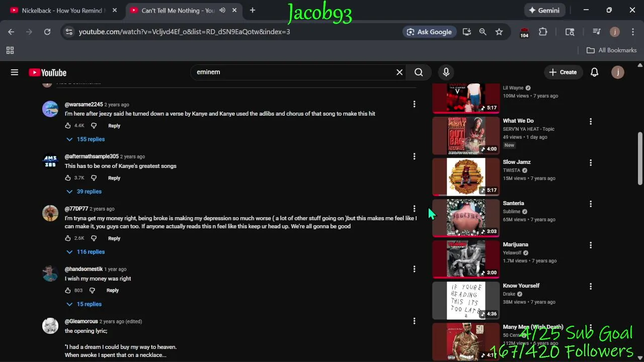
Task: Clear the eminem search text
Action: pyautogui.click(x=399, y=72)
